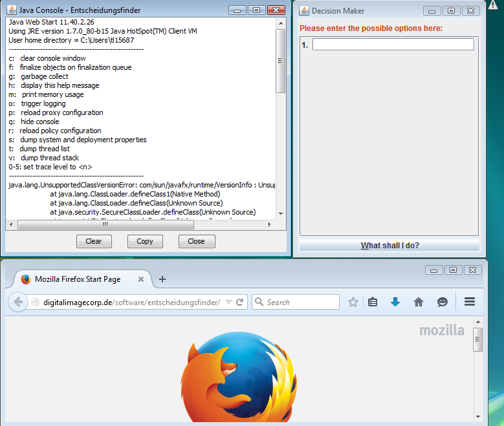
Task: Bookmark this page with the star icon
Action: (x=353, y=302)
